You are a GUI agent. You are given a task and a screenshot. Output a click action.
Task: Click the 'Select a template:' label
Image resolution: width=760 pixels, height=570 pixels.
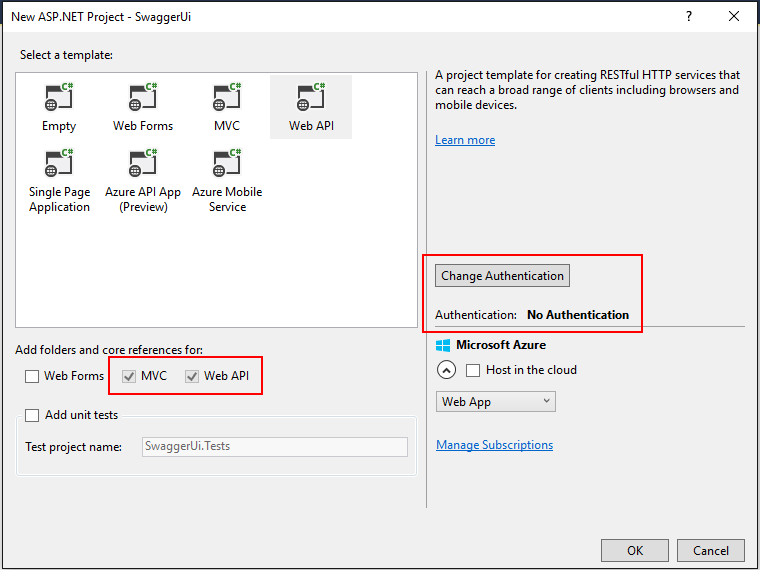tap(66, 55)
